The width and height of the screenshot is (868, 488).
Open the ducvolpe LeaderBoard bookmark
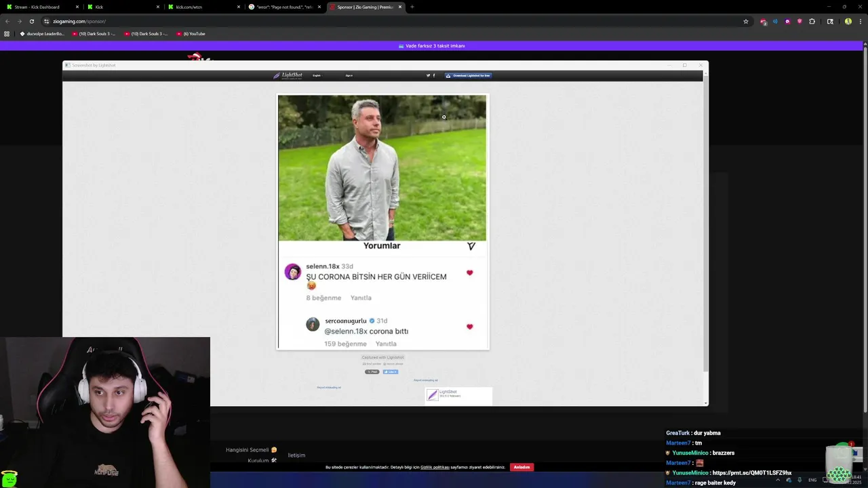tap(42, 33)
